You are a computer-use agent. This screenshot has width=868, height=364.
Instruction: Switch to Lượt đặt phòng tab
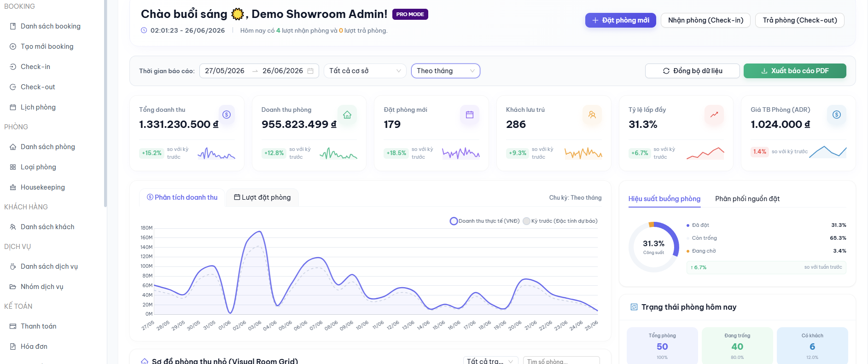point(262,197)
